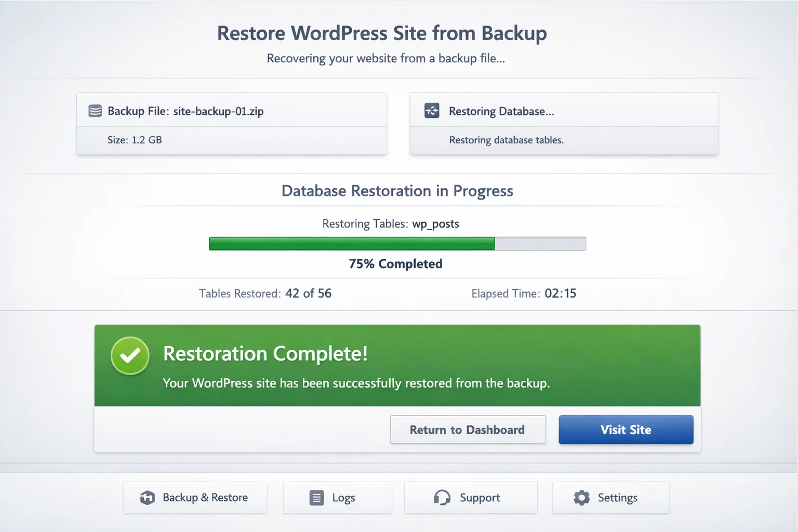The width and height of the screenshot is (798, 532).
Task: Click the Restoration Complete! banner heading
Action: pyautogui.click(x=265, y=354)
